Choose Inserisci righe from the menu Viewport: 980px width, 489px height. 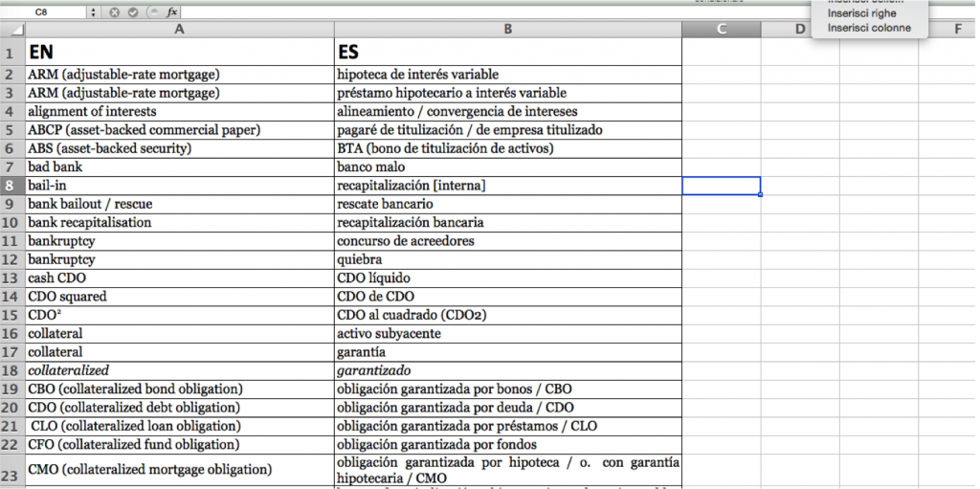[861, 13]
